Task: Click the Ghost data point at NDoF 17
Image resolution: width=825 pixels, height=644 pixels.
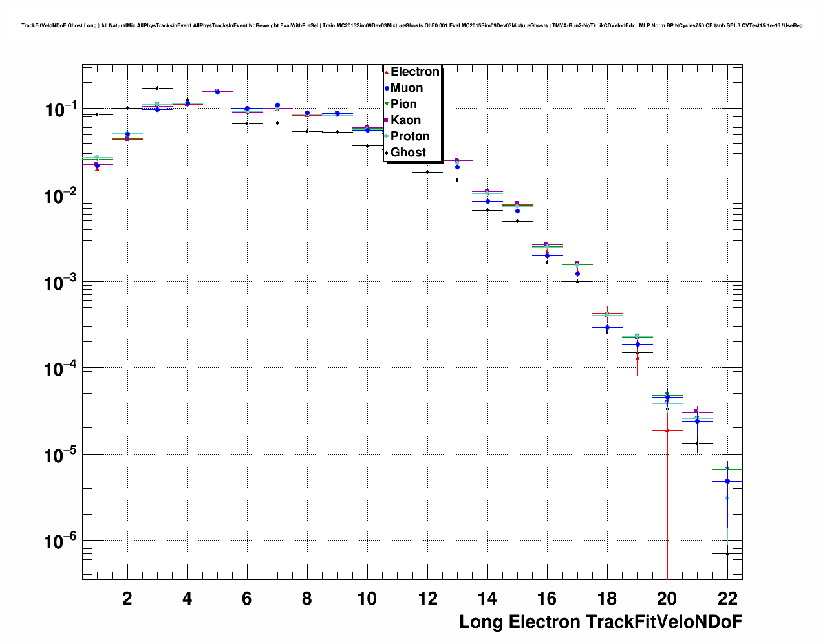Action: 577,281
